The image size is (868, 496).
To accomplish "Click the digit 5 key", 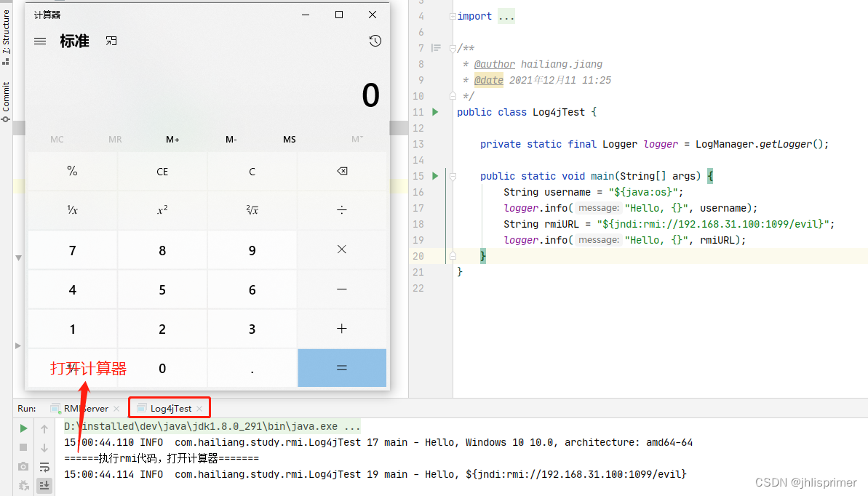I will coord(162,289).
